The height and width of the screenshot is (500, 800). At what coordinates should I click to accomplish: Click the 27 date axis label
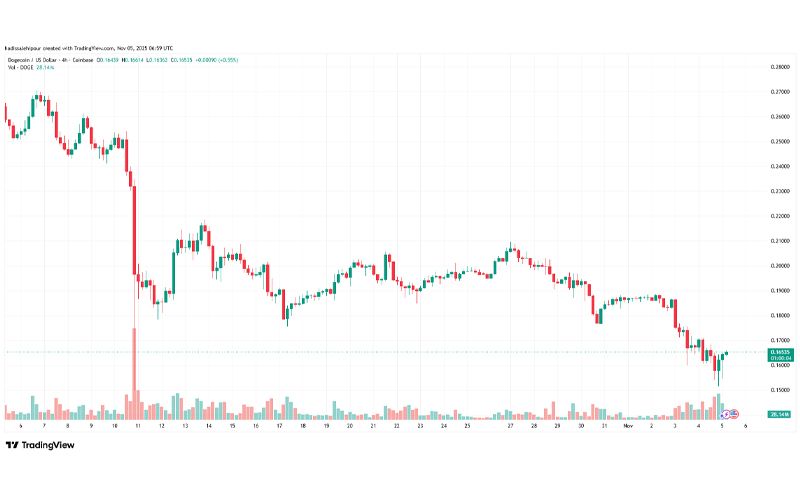click(510, 426)
